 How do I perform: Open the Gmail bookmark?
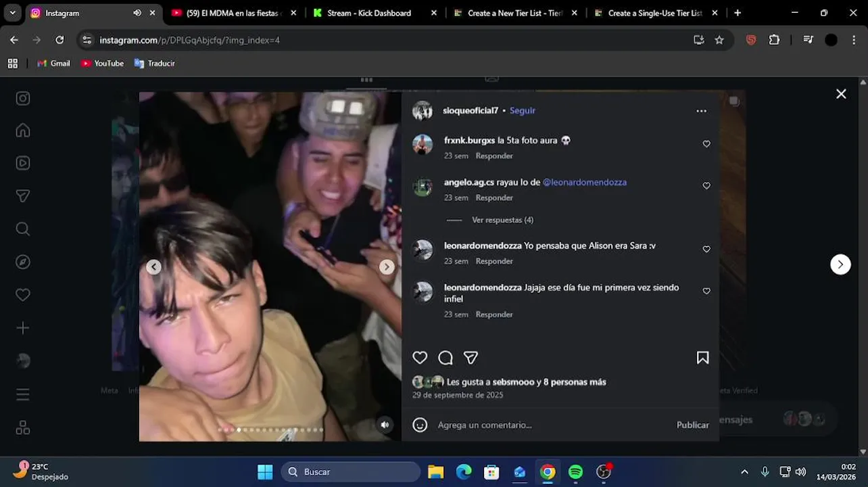click(x=53, y=64)
